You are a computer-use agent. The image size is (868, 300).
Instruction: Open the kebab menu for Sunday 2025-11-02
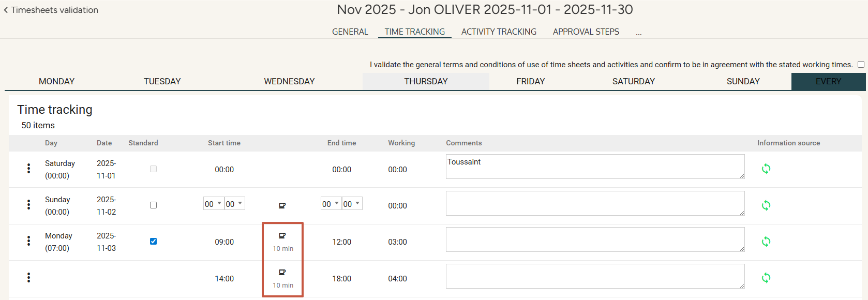28,205
